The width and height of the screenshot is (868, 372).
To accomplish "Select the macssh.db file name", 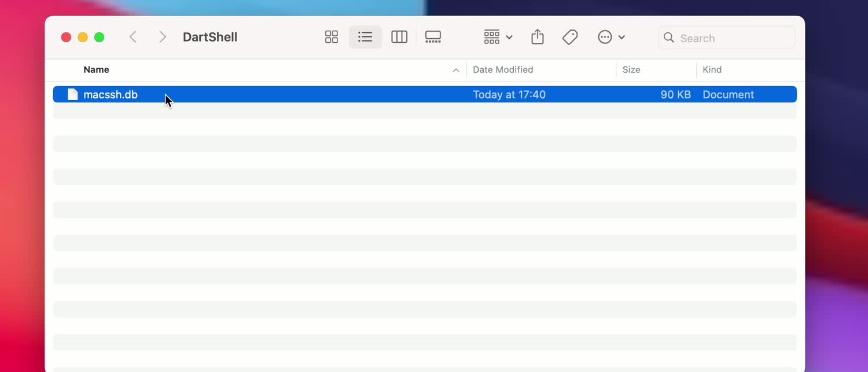I will [111, 94].
